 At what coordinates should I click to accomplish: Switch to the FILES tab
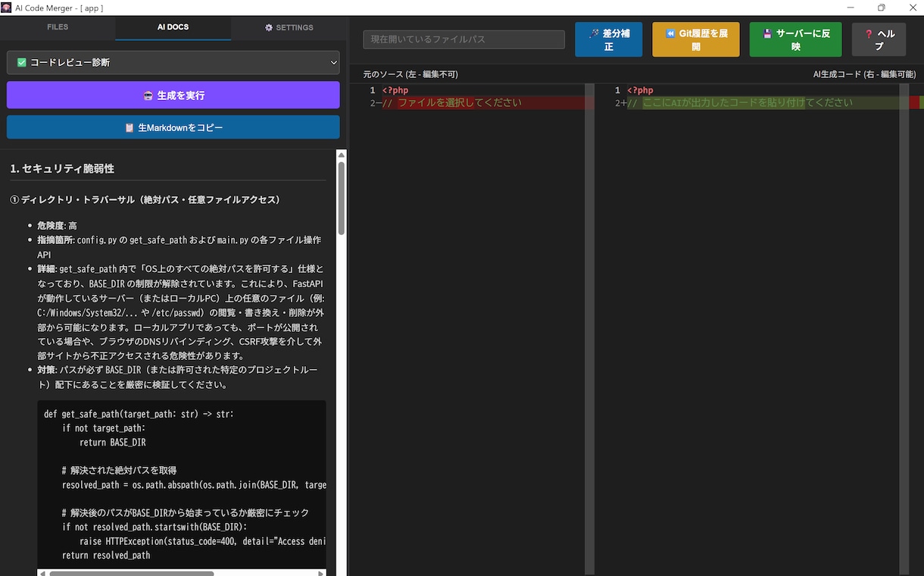[58, 27]
